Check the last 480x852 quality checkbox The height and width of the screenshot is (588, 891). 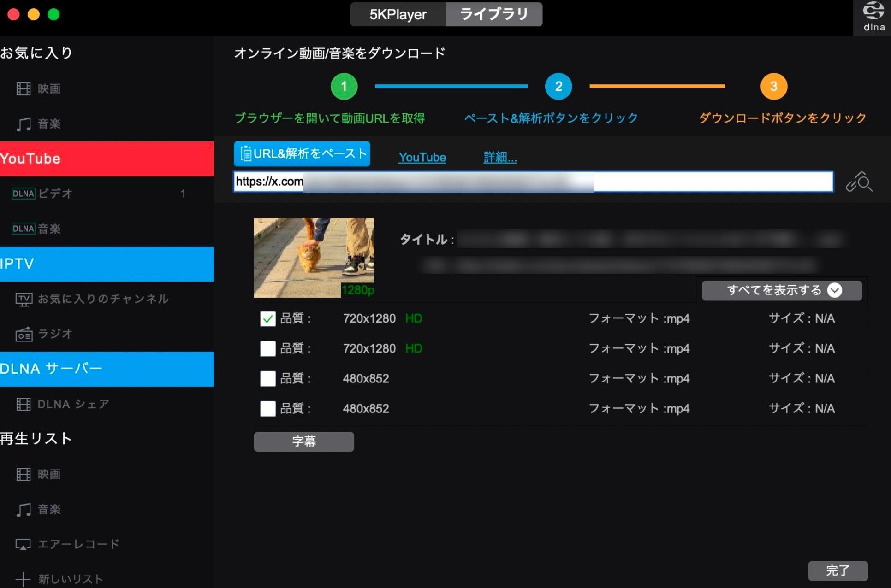click(268, 408)
